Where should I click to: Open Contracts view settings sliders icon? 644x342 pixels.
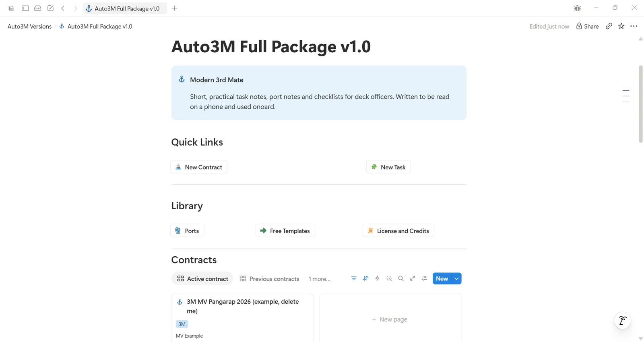pyautogui.click(x=424, y=278)
